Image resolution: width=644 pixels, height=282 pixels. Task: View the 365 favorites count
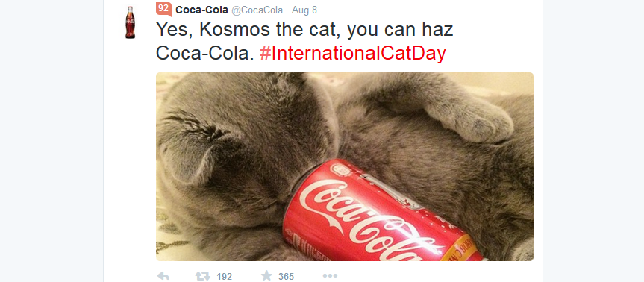point(287,276)
